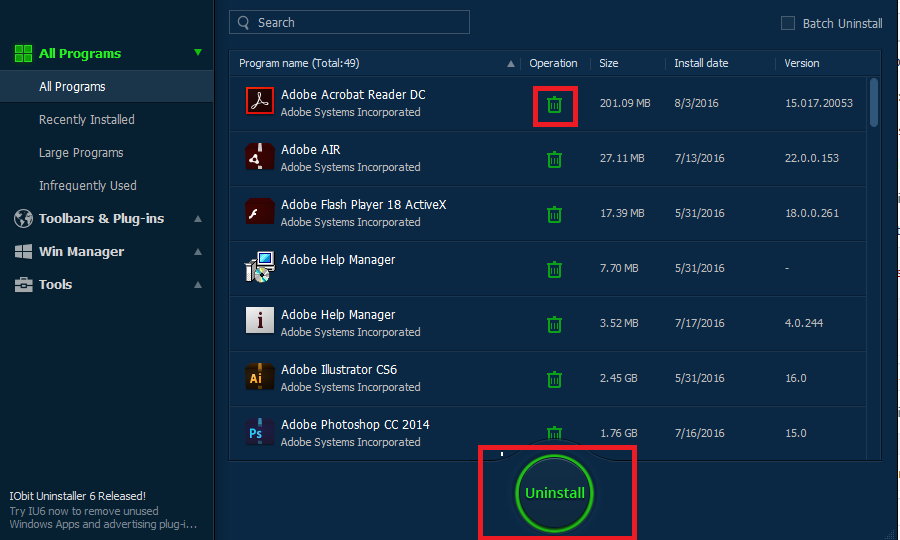Viewport: 900px width, 540px height.
Task: Click the 7/17/2016 install date
Action: 699,323
